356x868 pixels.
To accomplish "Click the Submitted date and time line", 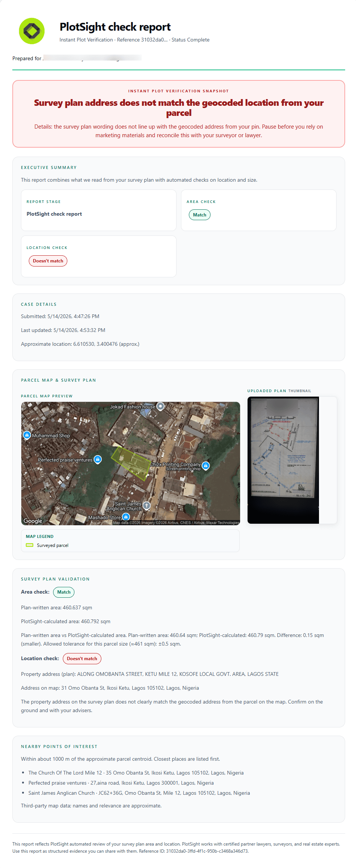I will (60, 316).
